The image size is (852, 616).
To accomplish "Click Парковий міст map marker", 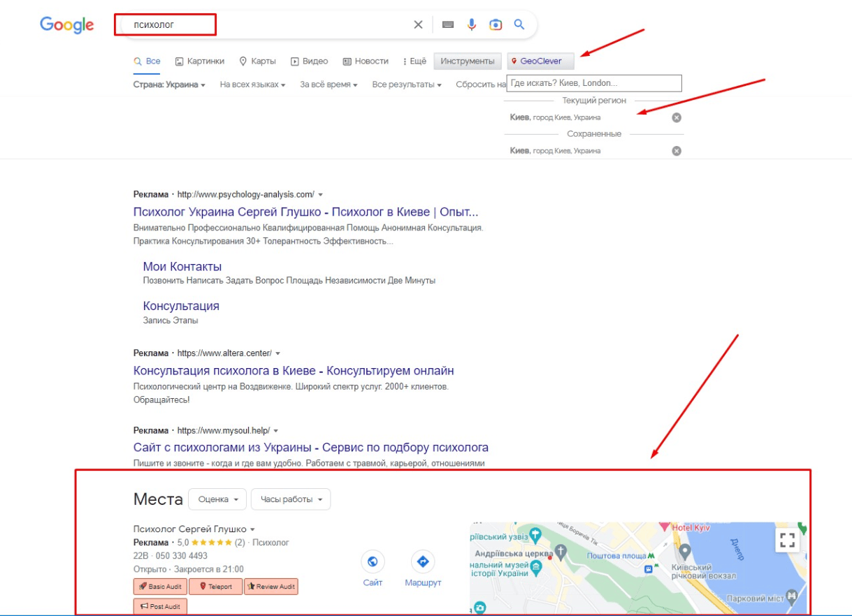I will pos(792,596).
